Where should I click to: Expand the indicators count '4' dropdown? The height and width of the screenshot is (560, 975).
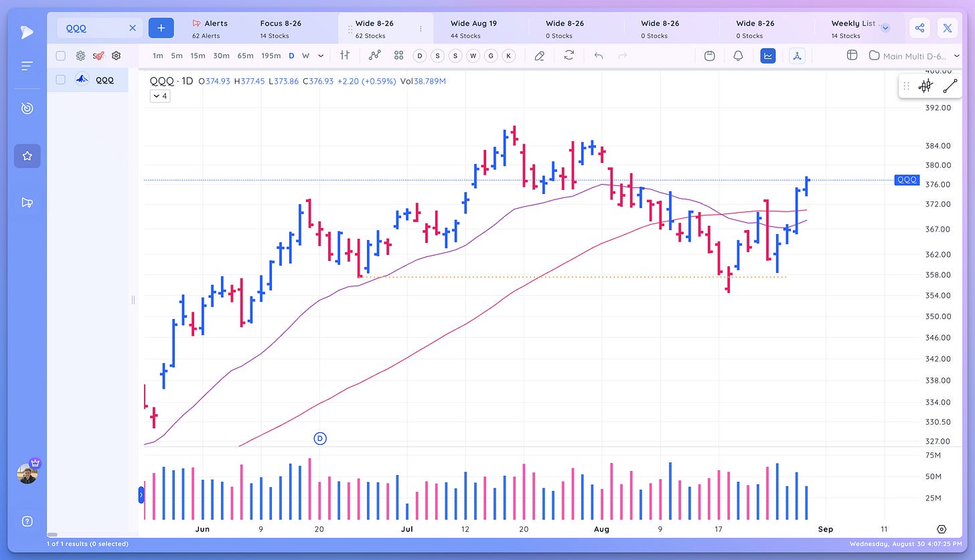pyautogui.click(x=160, y=96)
